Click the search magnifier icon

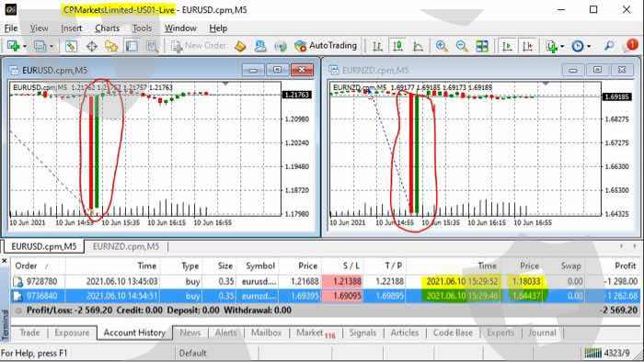point(609,46)
